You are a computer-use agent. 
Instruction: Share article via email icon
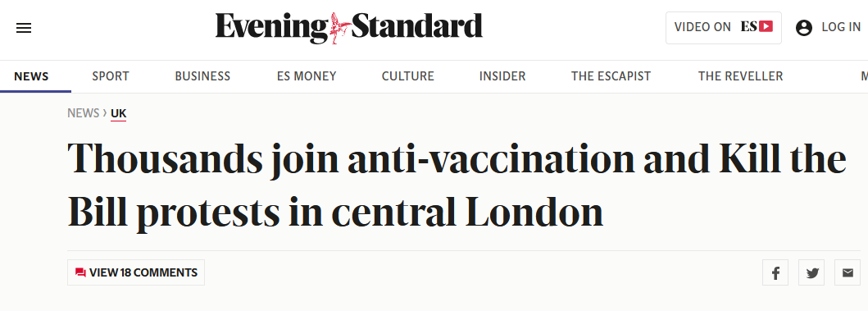point(848,272)
